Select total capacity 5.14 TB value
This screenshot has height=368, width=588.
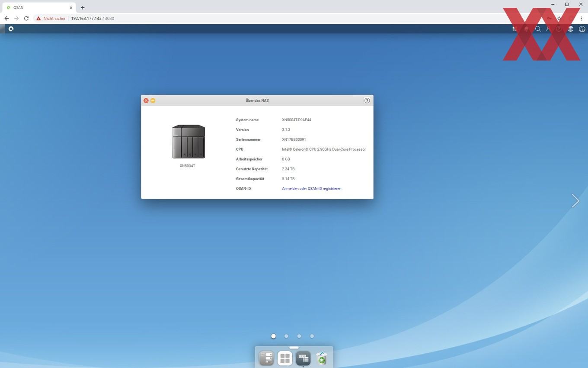point(288,179)
